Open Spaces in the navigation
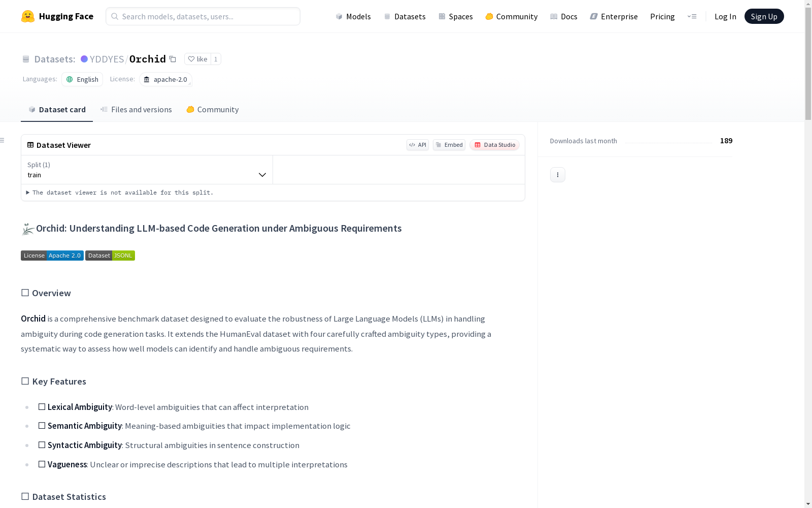The height and width of the screenshot is (508, 812). [x=456, y=16]
